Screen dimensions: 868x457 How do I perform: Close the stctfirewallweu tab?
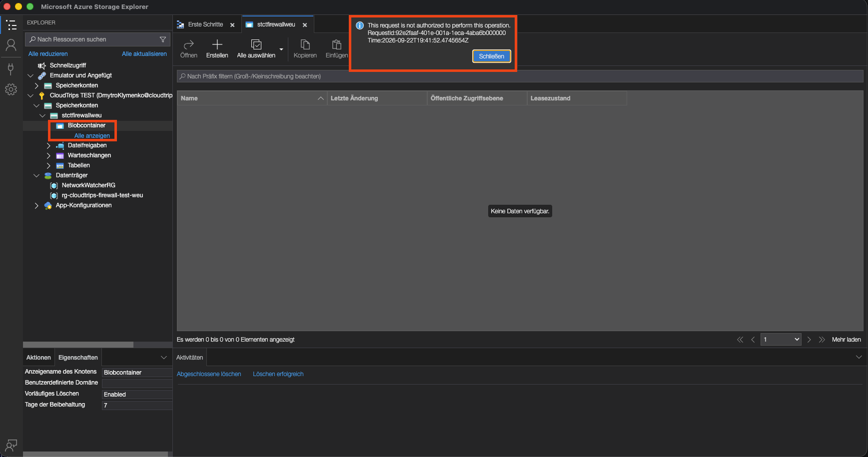(305, 25)
